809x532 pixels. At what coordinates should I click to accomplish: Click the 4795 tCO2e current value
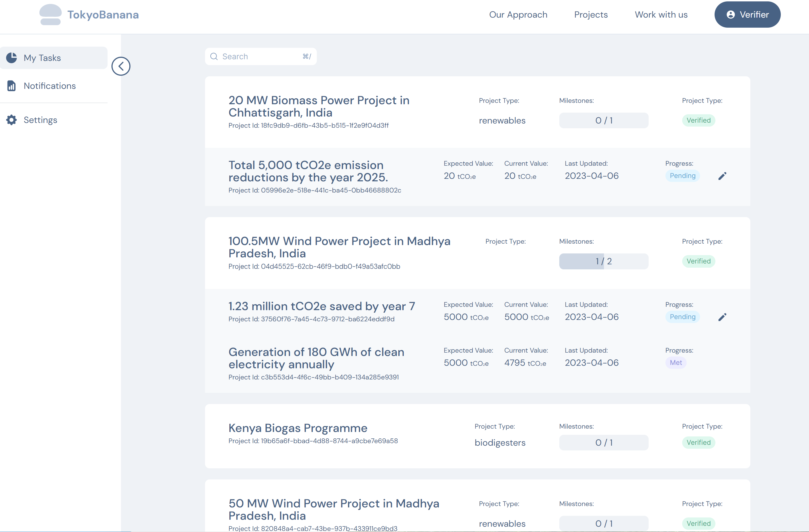point(525,363)
